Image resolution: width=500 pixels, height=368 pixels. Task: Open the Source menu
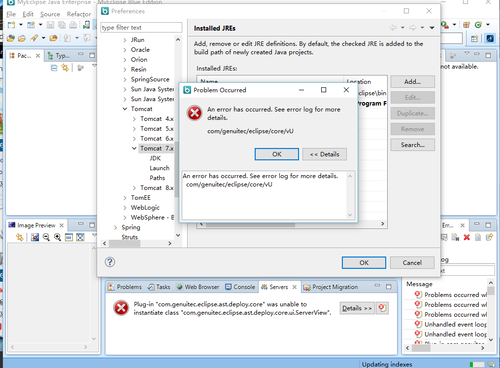(50, 14)
